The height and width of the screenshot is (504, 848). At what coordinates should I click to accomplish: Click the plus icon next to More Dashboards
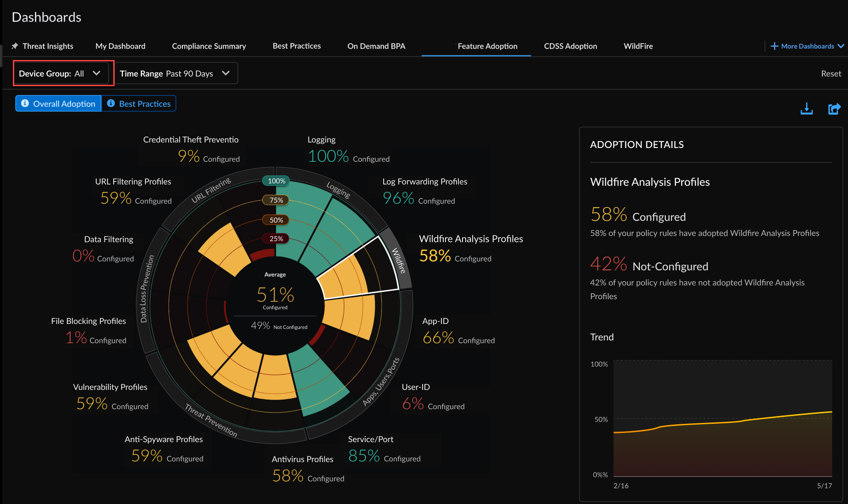click(x=774, y=46)
